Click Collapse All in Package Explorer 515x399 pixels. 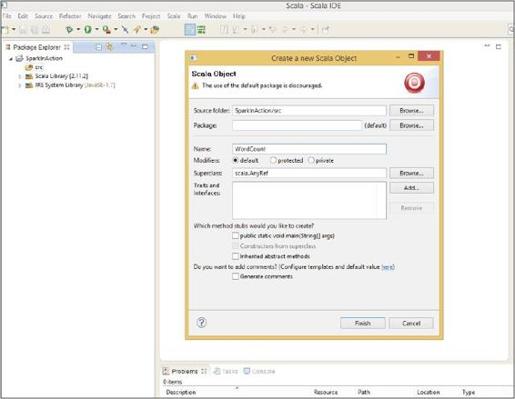pos(99,47)
